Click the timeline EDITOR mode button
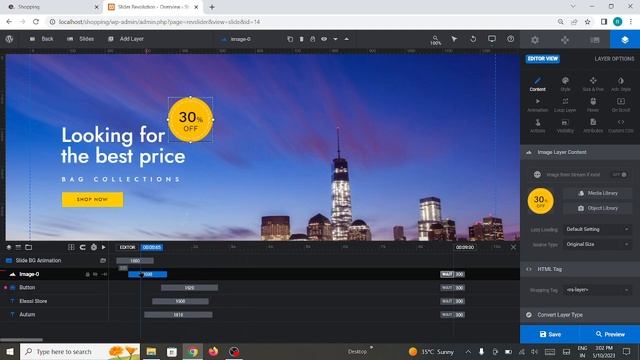640x360 pixels. [x=127, y=247]
